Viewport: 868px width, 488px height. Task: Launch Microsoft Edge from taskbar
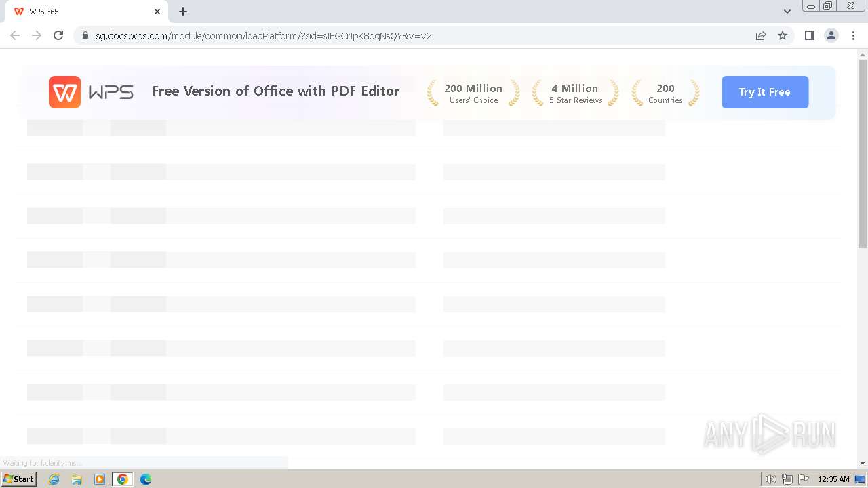[146, 479]
